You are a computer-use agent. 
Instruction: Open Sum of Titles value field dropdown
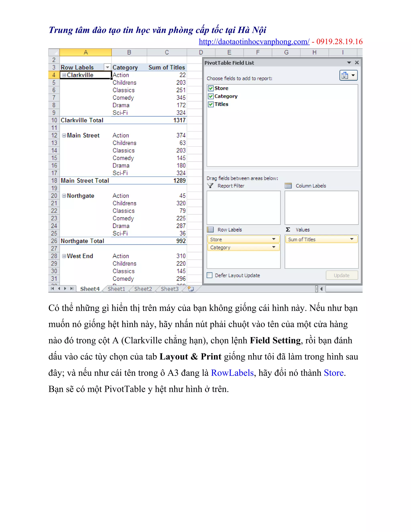(x=352, y=239)
